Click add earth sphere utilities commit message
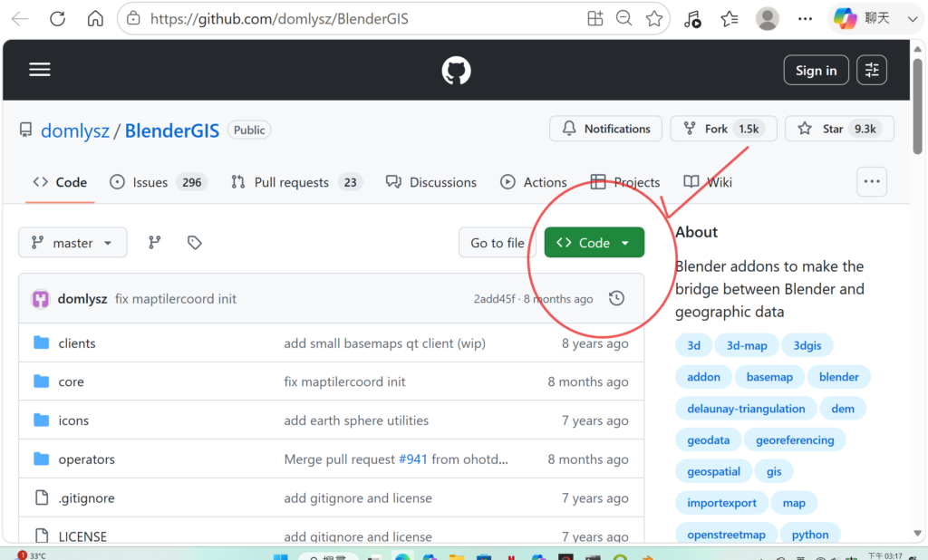Screen dimensions: 928x560 click(356, 420)
